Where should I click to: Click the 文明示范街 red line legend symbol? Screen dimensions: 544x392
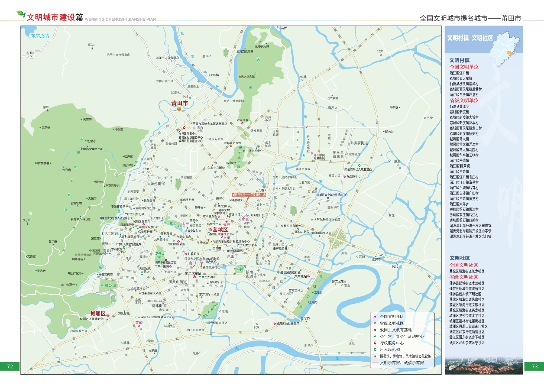tap(375, 363)
